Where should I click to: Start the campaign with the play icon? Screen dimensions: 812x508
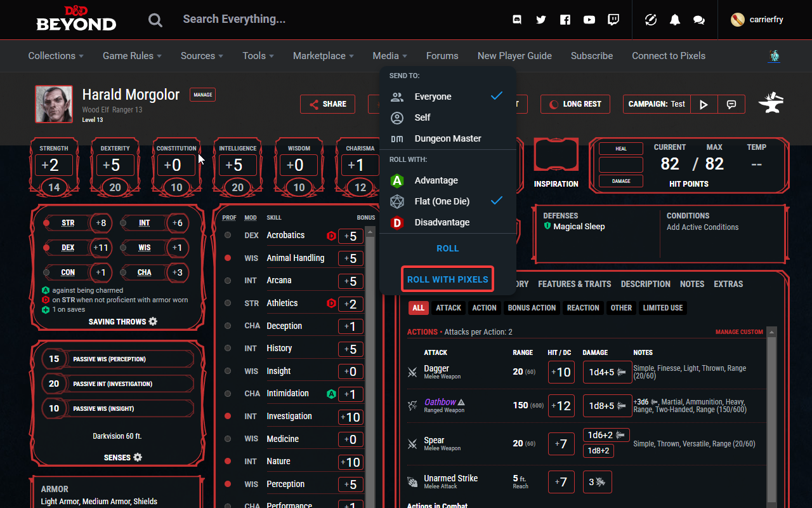tap(704, 104)
